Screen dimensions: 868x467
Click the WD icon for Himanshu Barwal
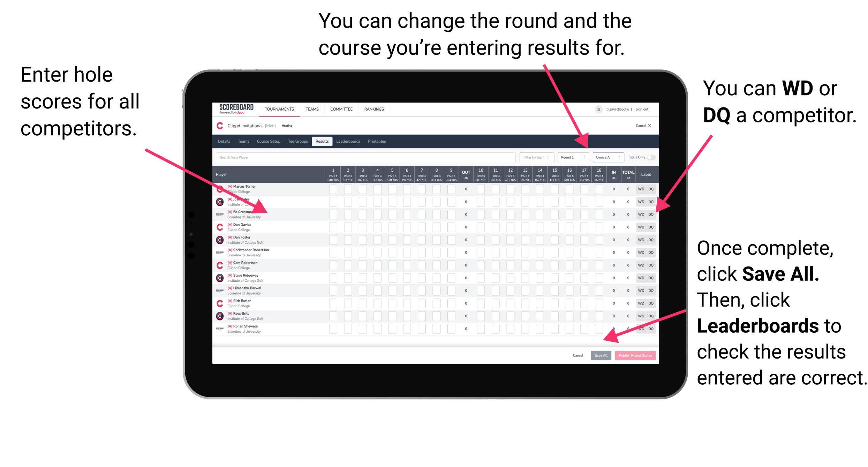pos(640,290)
